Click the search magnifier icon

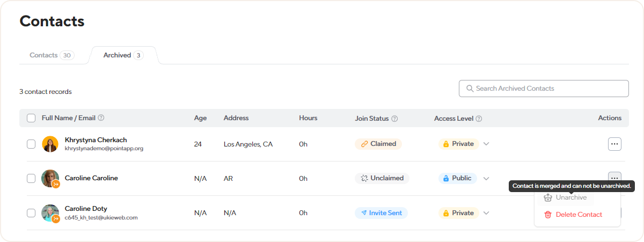[x=470, y=89]
